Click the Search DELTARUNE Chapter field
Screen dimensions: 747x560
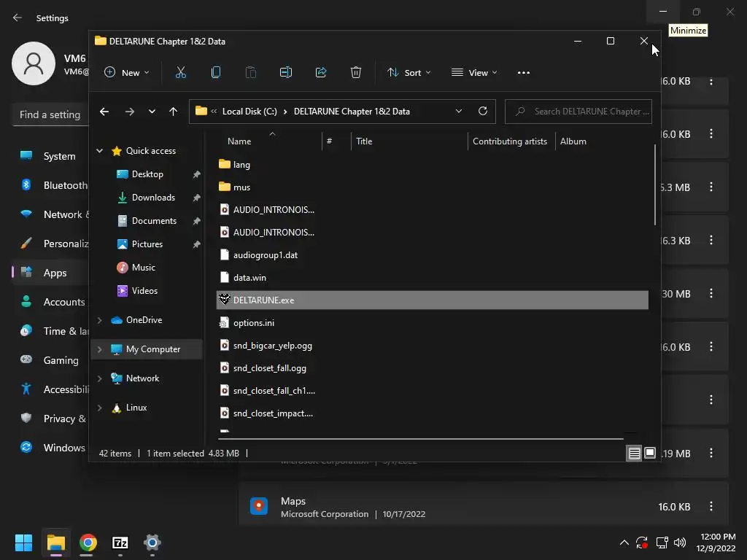point(578,112)
